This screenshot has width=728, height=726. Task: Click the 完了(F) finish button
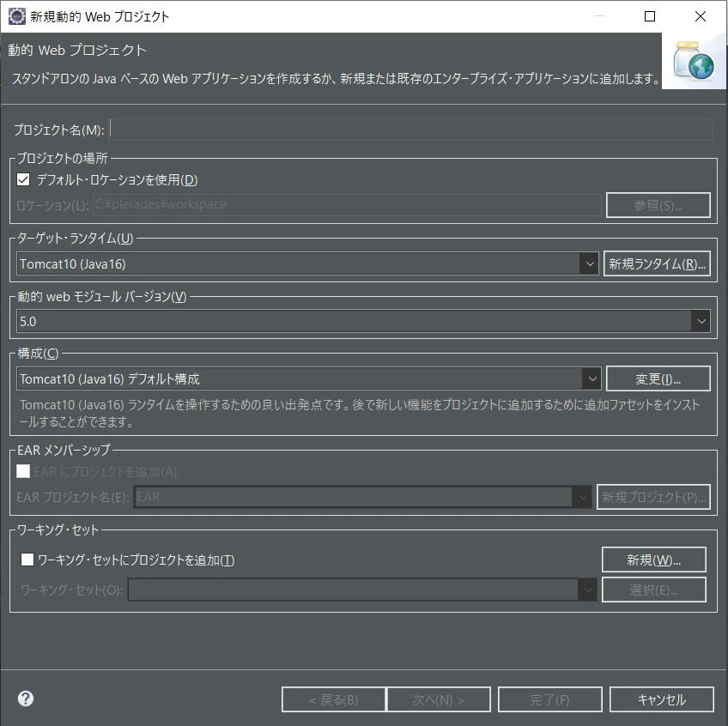coord(550,699)
